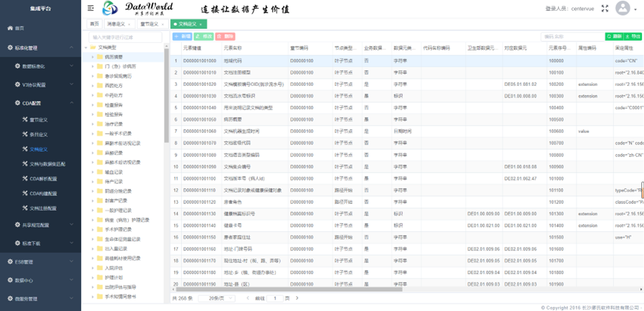644x311 pixels.
Task: Click the red 删除 delete button
Action: pyautogui.click(x=225, y=37)
